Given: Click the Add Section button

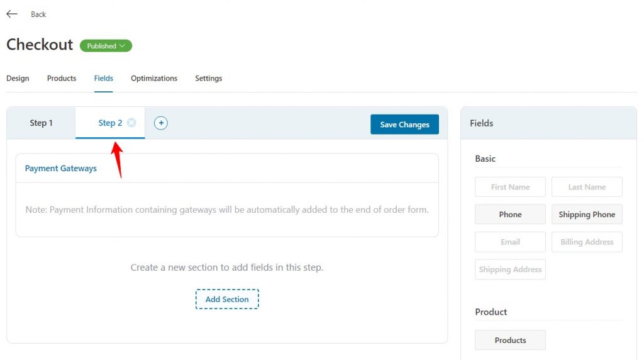Looking at the screenshot, I should point(227,299).
